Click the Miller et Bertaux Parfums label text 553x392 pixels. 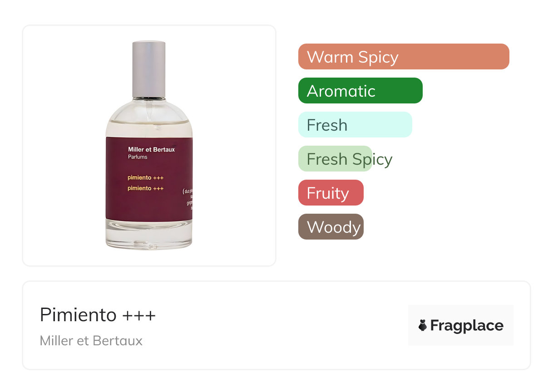151,153
